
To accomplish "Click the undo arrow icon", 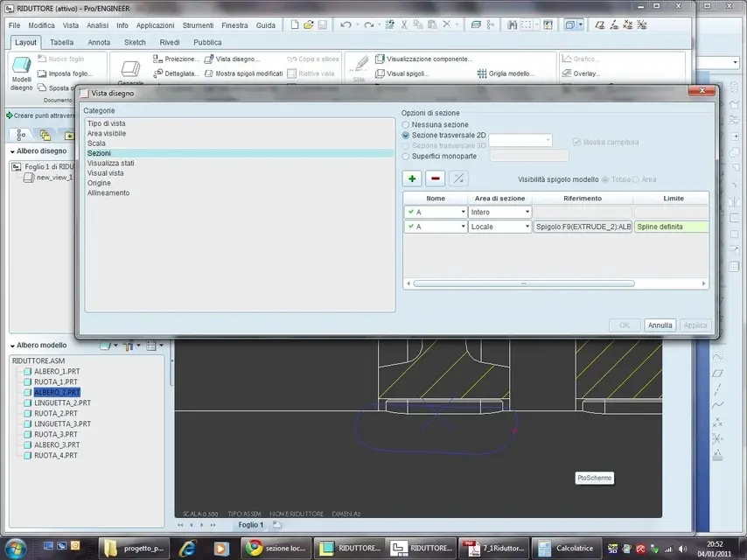I will tap(346, 24).
